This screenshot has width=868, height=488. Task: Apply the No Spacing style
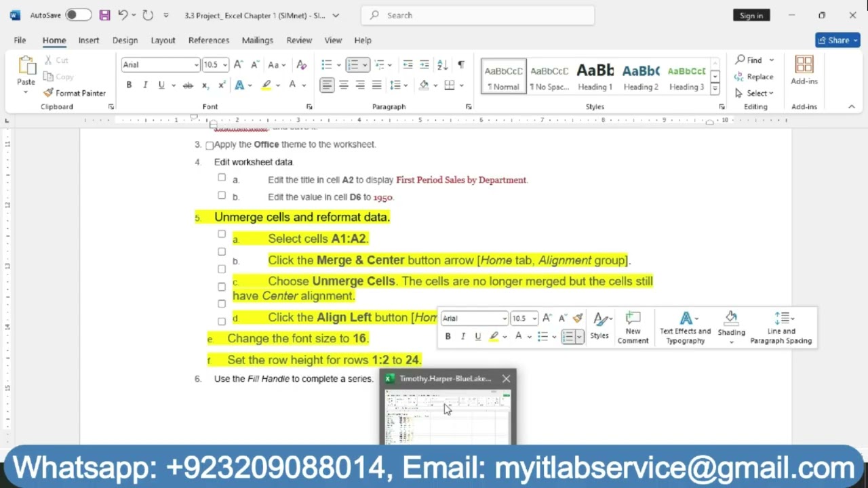pos(549,76)
